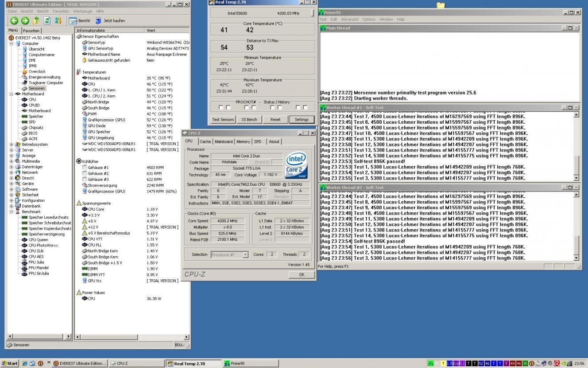
Task: Expand the Multimedia tree node
Action: click(x=12, y=161)
